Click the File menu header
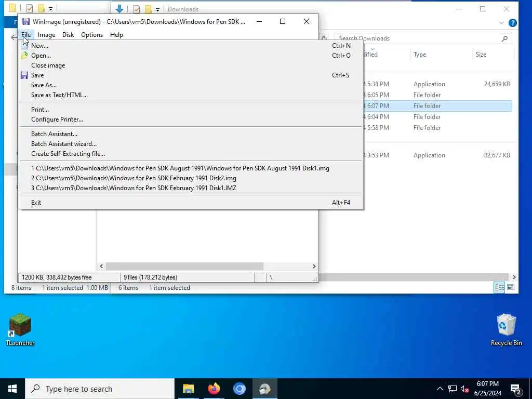Screen dimensions: 532x399 coord(26,35)
